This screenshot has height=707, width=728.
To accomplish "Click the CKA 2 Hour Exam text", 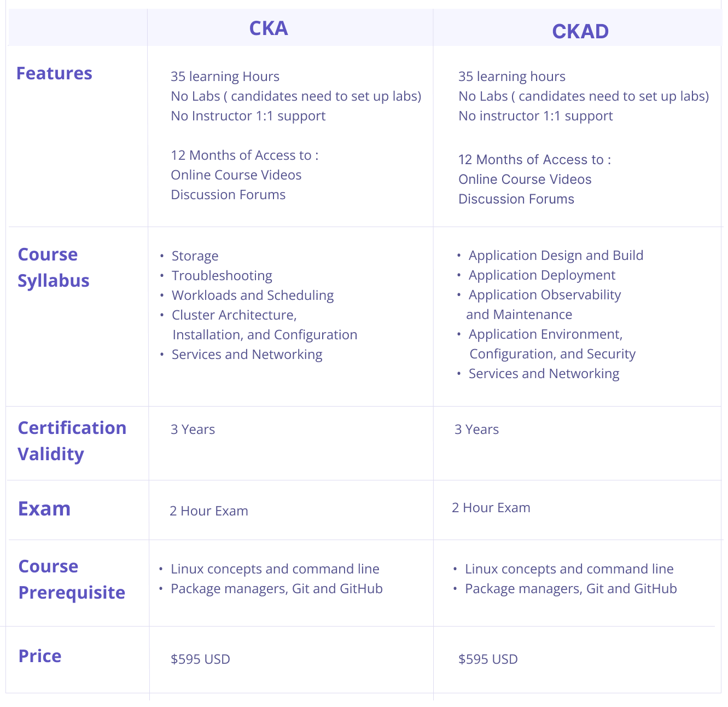I will (x=209, y=511).
